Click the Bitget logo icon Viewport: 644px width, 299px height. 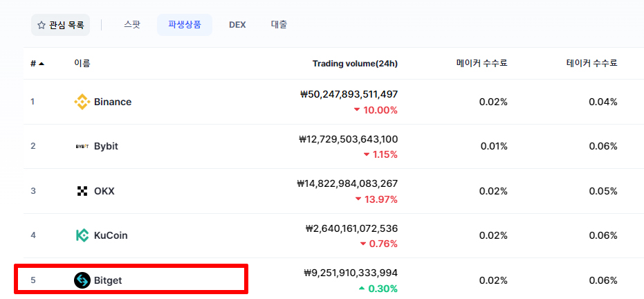click(82, 280)
